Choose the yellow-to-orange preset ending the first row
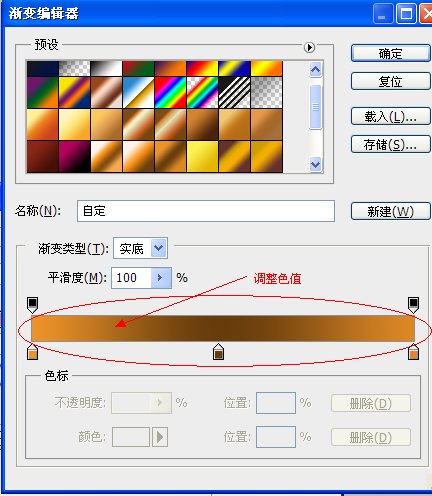 pos(266,69)
